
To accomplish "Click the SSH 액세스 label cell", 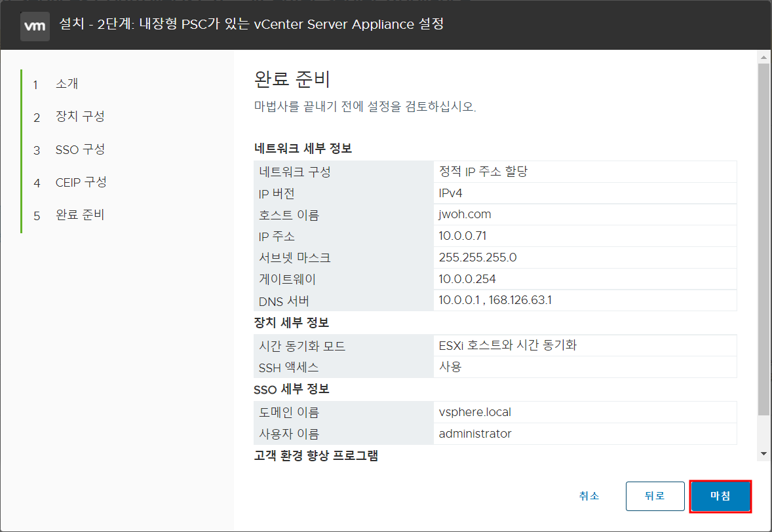I will tap(343, 367).
